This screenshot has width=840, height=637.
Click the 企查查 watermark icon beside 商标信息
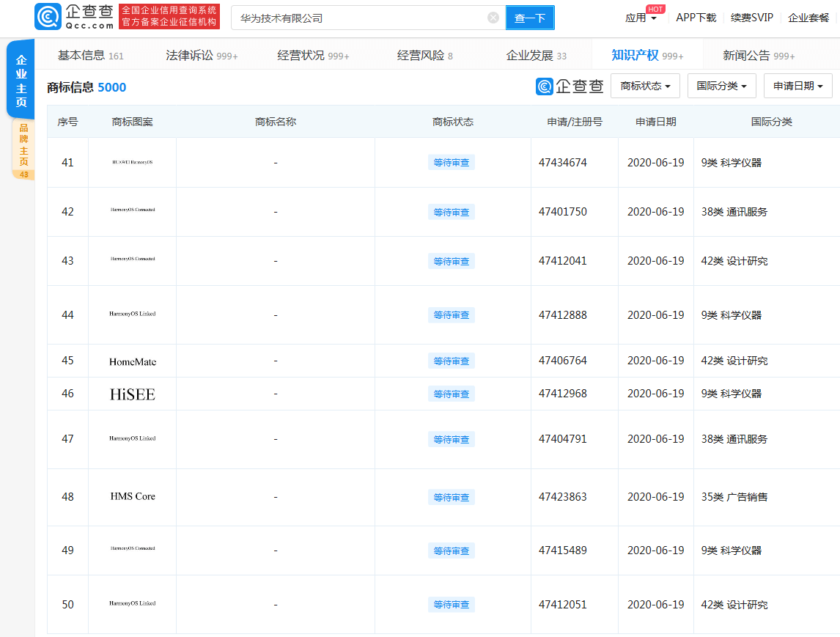(544, 86)
